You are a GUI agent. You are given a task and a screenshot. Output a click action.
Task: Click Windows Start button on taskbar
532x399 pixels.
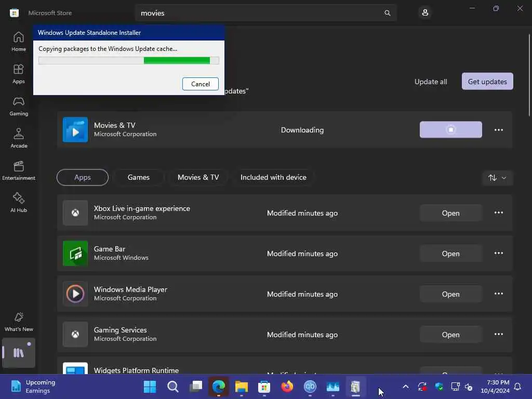(x=150, y=387)
